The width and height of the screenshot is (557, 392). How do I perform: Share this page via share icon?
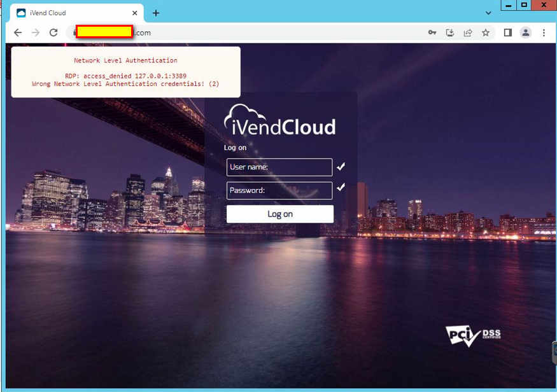point(468,32)
